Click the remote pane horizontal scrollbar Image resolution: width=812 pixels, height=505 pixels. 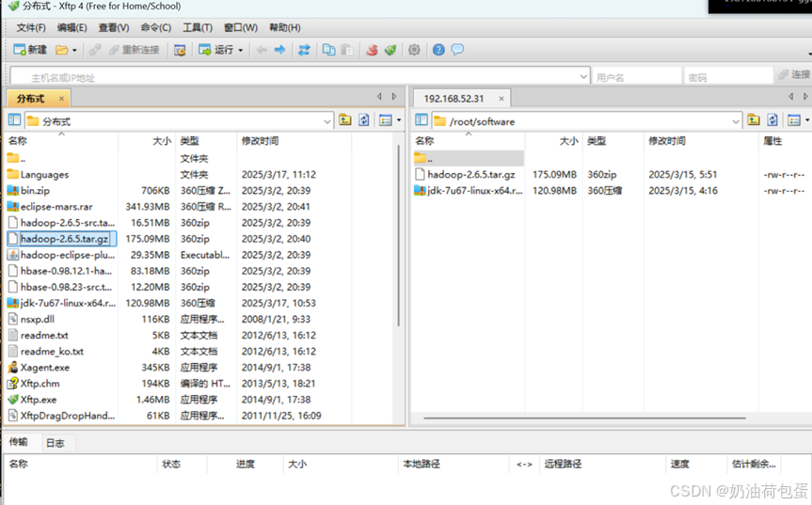[584, 418]
